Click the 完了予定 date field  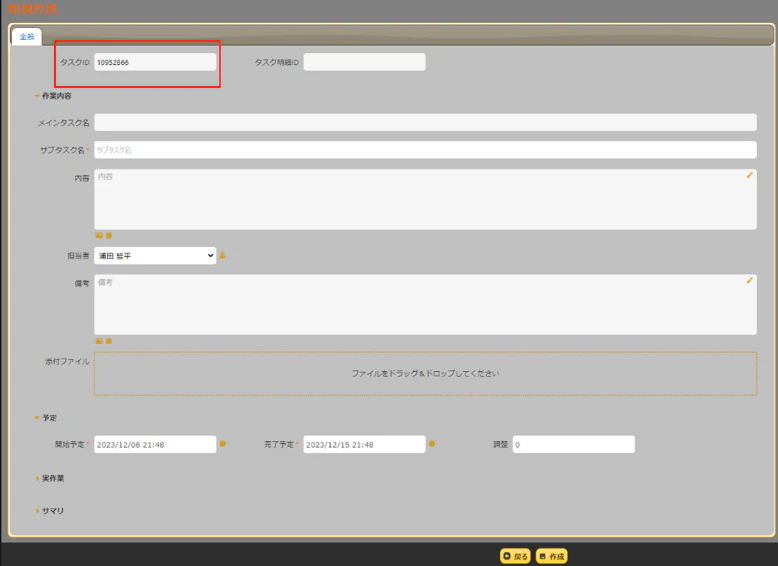(x=364, y=444)
